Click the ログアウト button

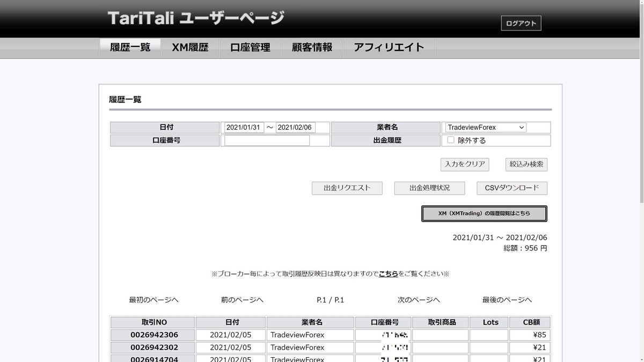tap(521, 23)
